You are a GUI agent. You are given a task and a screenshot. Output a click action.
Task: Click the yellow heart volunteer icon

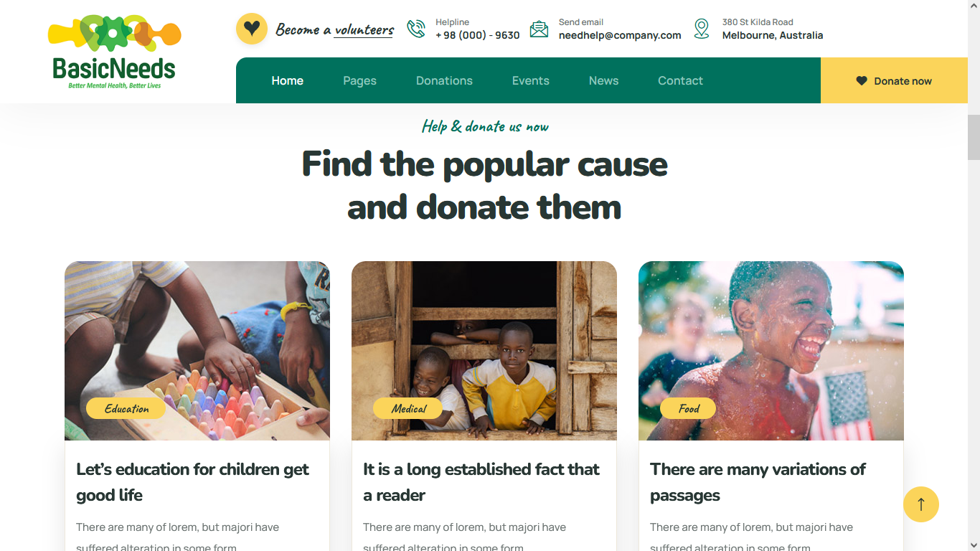pos(252,29)
